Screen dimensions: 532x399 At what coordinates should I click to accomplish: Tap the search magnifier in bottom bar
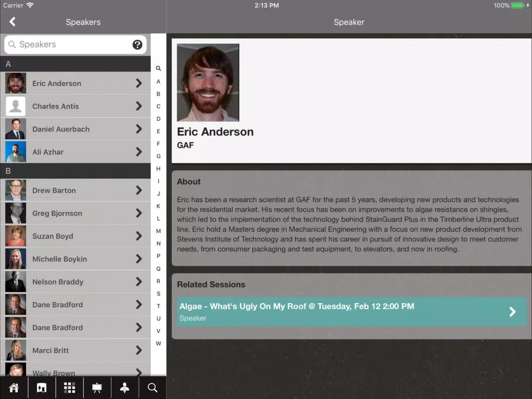pos(152,387)
